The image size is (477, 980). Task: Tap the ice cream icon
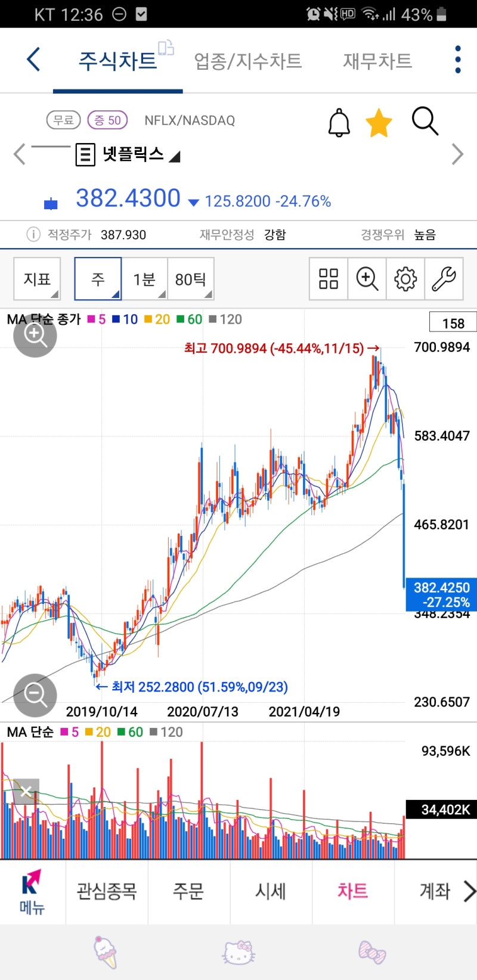click(x=106, y=952)
